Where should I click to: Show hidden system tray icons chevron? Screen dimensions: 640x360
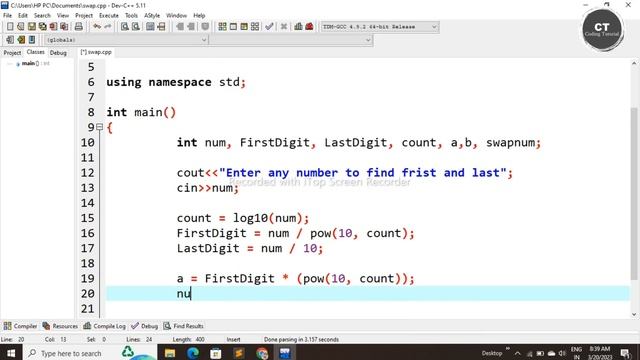518,353
